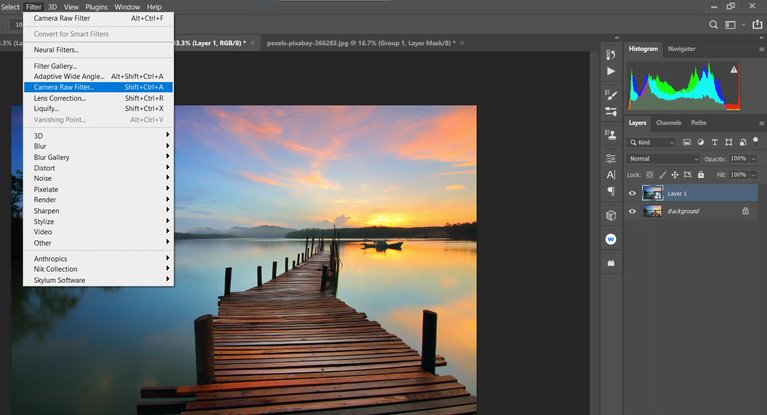This screenshot has width=767, height=415.
Task: Open the Adjustments sliders panel icon
Action: pos(611,158)
